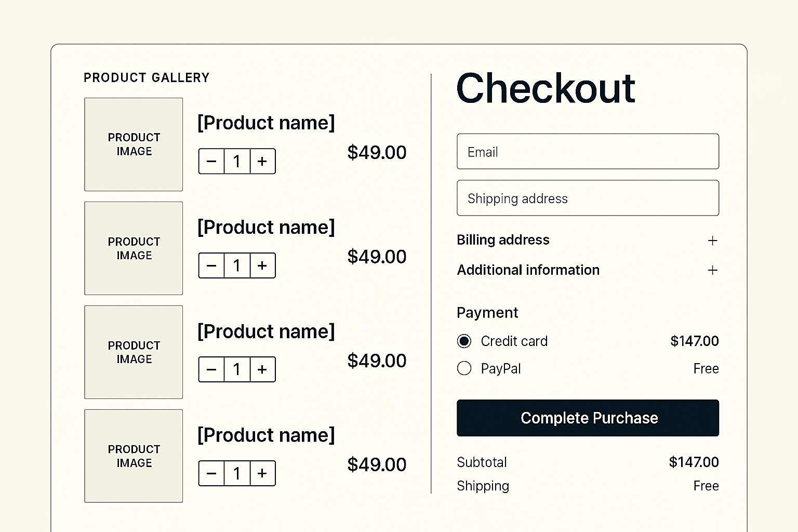
Task: Increase quantity of the first product
Action: (262, 162)
